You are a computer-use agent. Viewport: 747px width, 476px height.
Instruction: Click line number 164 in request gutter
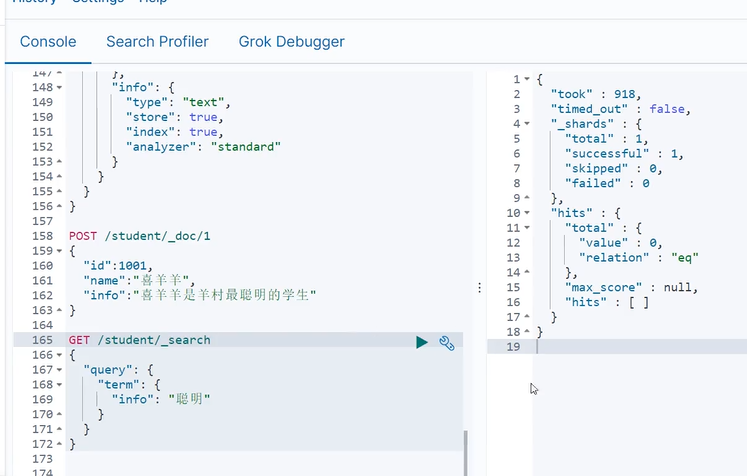tap(42, 325)
